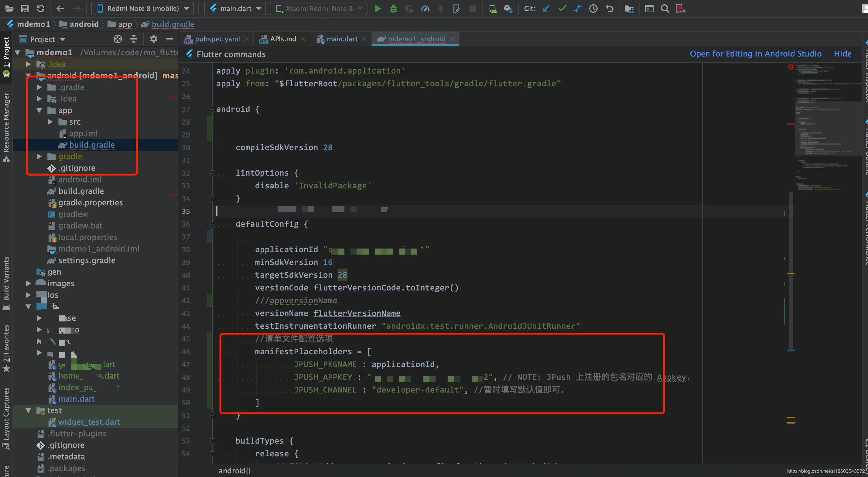Click the Search Everywhere magnifier icon
868x477 pixels.
click(x=665, y=9)
